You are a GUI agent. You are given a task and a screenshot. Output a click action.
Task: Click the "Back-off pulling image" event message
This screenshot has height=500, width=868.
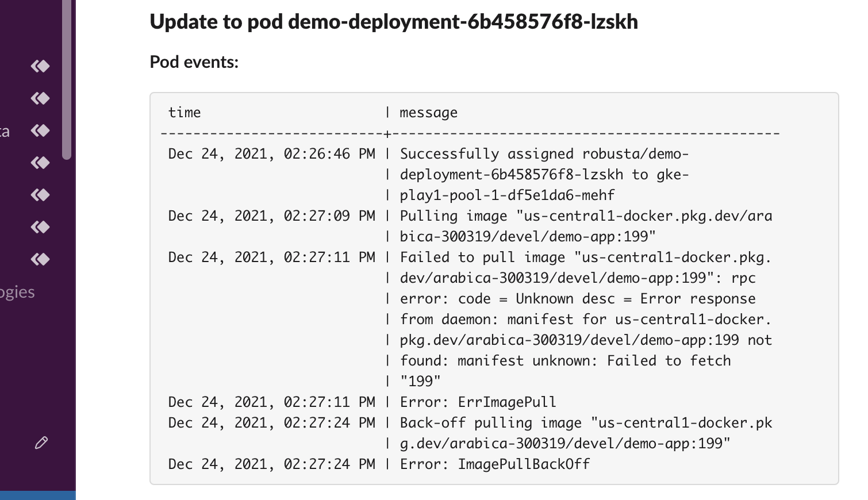click(x=586, y=433)
